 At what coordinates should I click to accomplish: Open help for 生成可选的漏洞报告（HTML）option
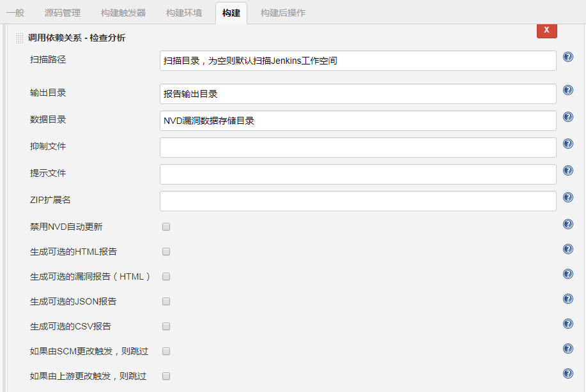click(567, 274)
